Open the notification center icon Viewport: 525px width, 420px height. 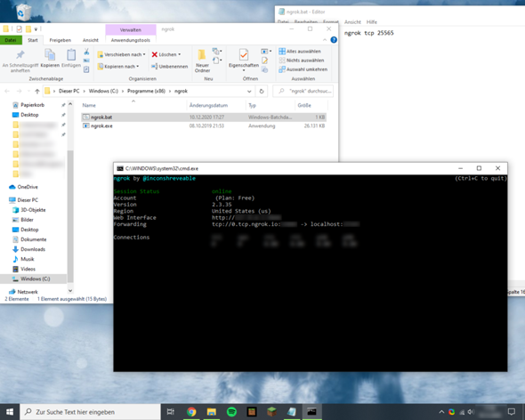coord(512,412)
